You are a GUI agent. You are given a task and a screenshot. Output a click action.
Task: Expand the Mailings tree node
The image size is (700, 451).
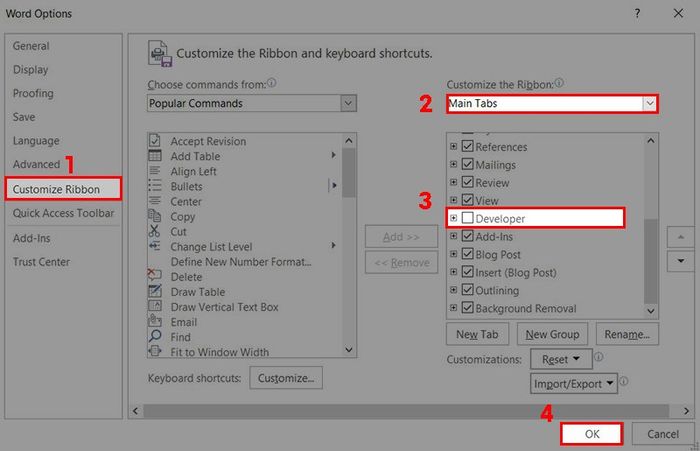(x=454, y=164)
